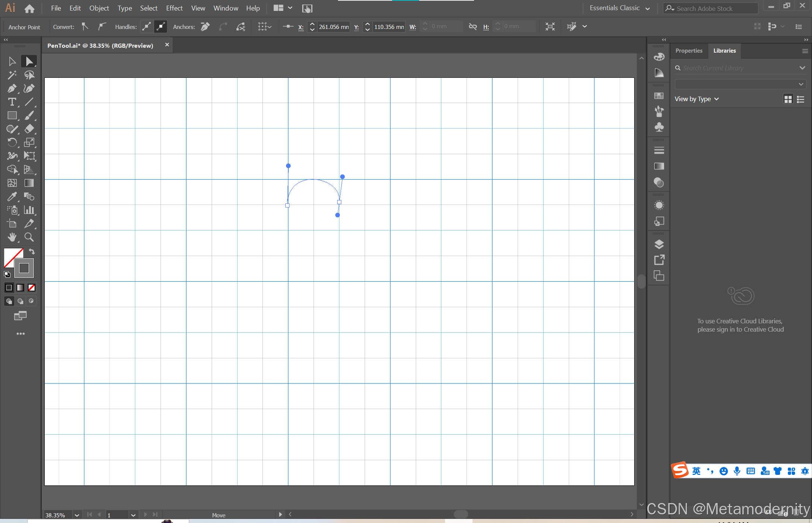Image resolution: width=812 pixels, height=523 pixels.
Task: Select the Hand tool
Action: click(x=12, y=237)
